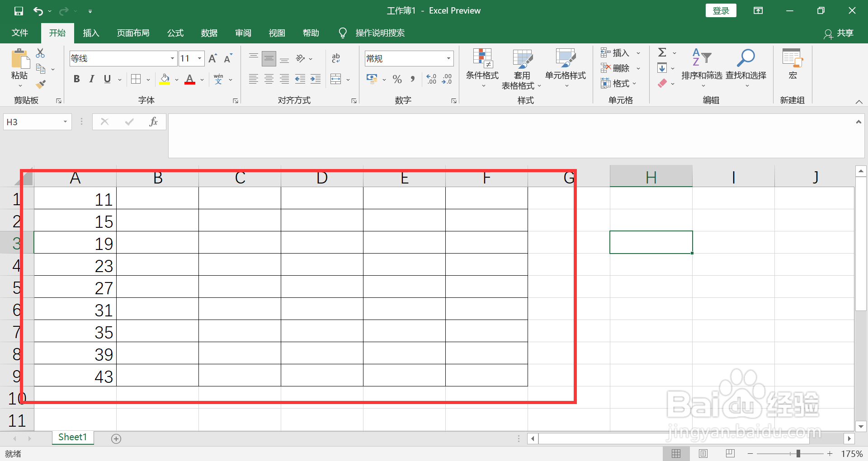Click the Save icon in title bar
Image resolution: width=868 pixels, height=461 pixels.
pos(19,11)
